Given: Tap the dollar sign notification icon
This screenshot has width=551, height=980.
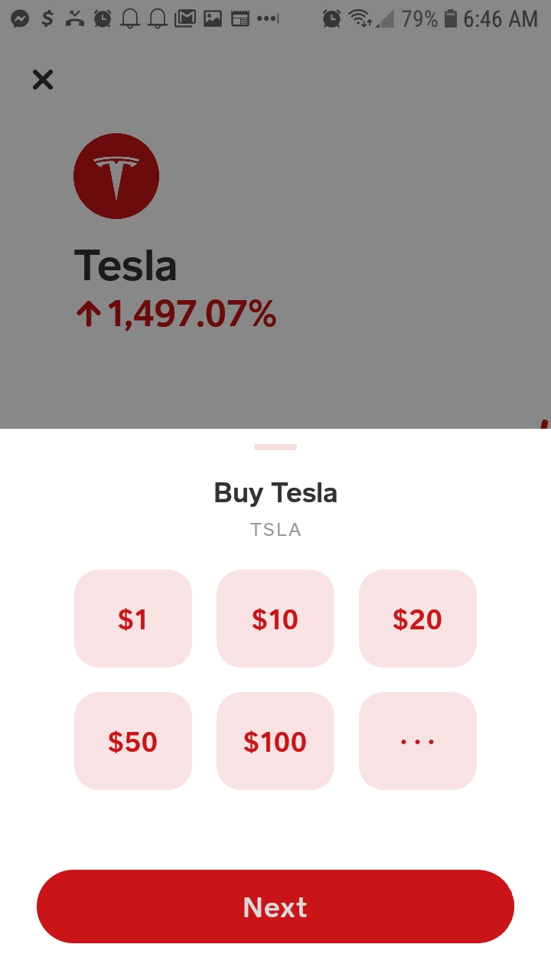Looking at the screenshot, I should [47, 18].
